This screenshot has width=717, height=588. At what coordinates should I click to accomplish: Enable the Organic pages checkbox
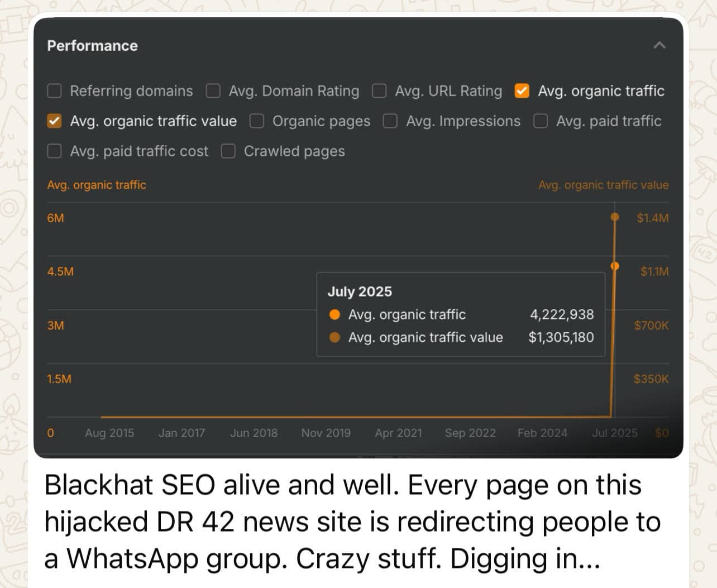[256, 121]
